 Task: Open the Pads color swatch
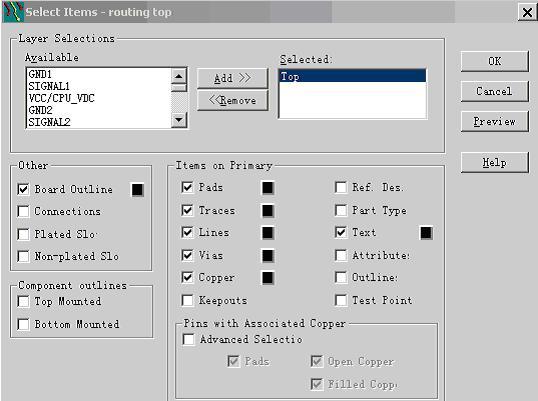pos(268,188)
